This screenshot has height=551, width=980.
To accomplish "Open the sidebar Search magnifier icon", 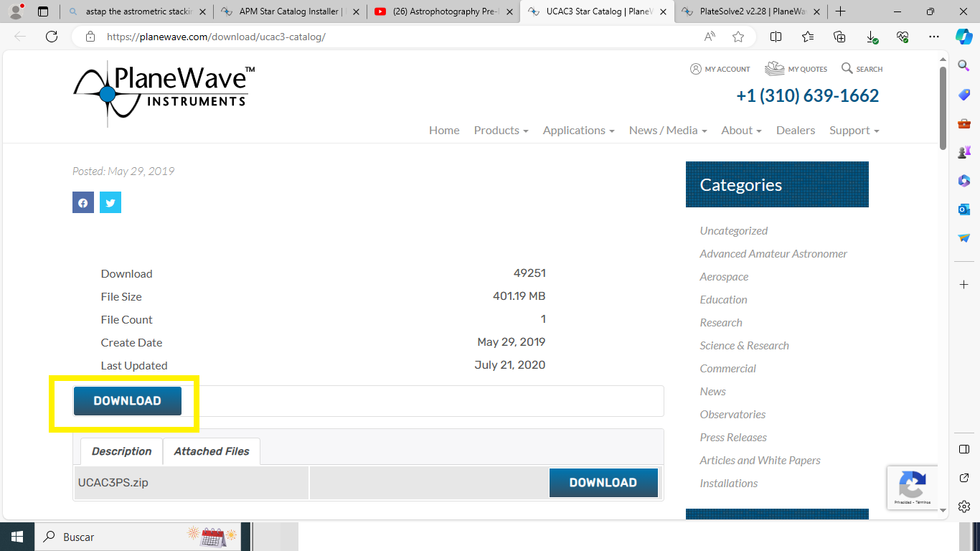I will point(964,66).
